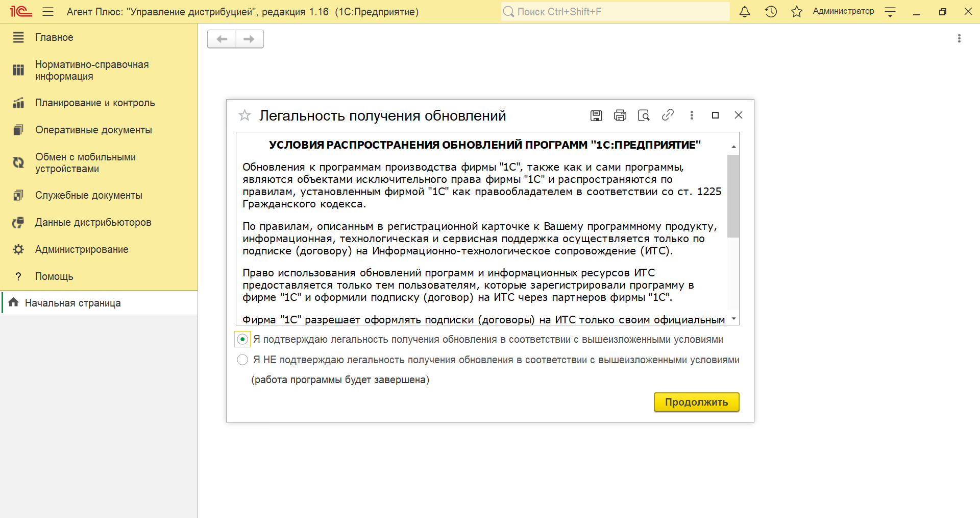This screenshot has width=980, height=518.
Task: Click the УСЛОВИЯ РАСПРОСТРАНЕНИЯ ОБНОВЛЕНИЙ heading
Action: 485,145
